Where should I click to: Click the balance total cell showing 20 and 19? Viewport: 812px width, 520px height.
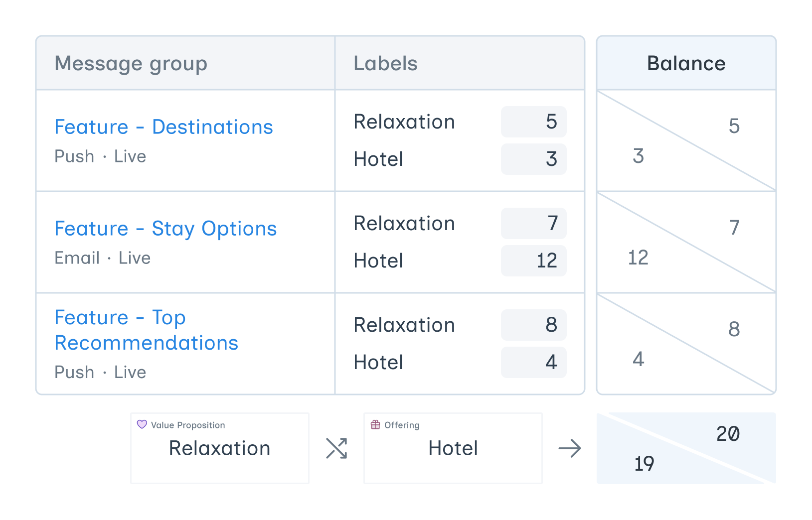(x=686, y=448)
